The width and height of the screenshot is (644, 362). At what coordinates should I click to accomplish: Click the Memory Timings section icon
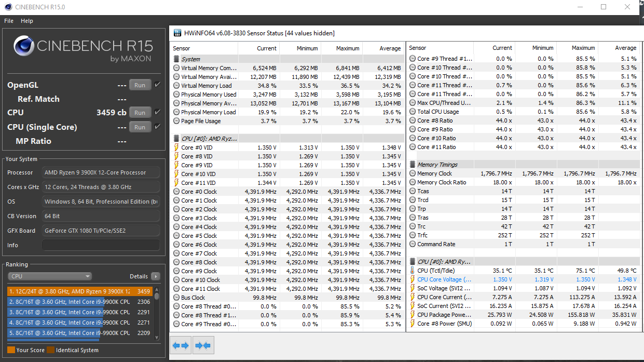(x=413, y=165)
